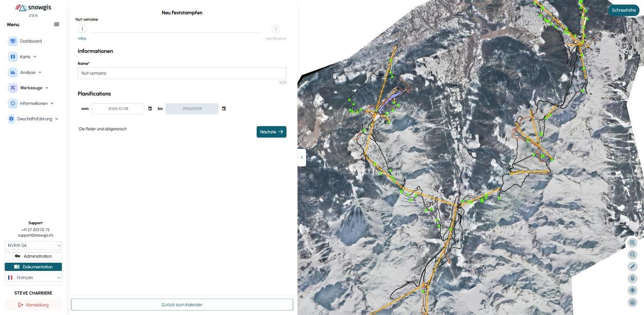The height and width of the screenshot is (315, 644).
Task: Zoom out on the map
Action: point(633,254)
